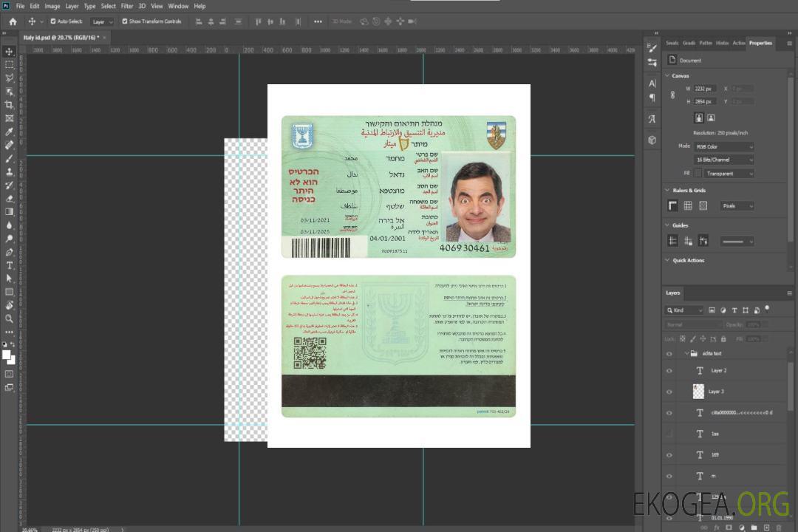Switch to the History panel tab
798x532 pixels.
tap(722, 44)
